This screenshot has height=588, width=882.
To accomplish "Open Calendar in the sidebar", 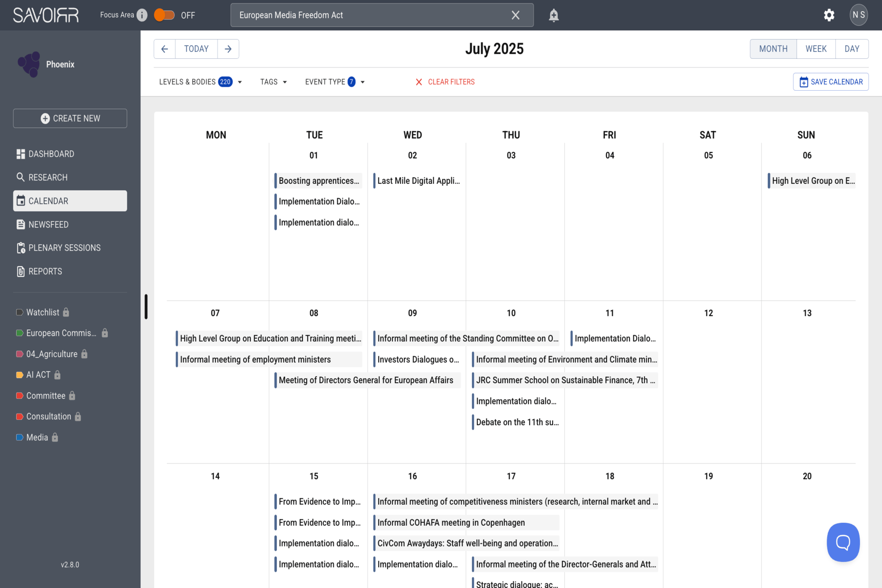I will [x=70, y=201].
